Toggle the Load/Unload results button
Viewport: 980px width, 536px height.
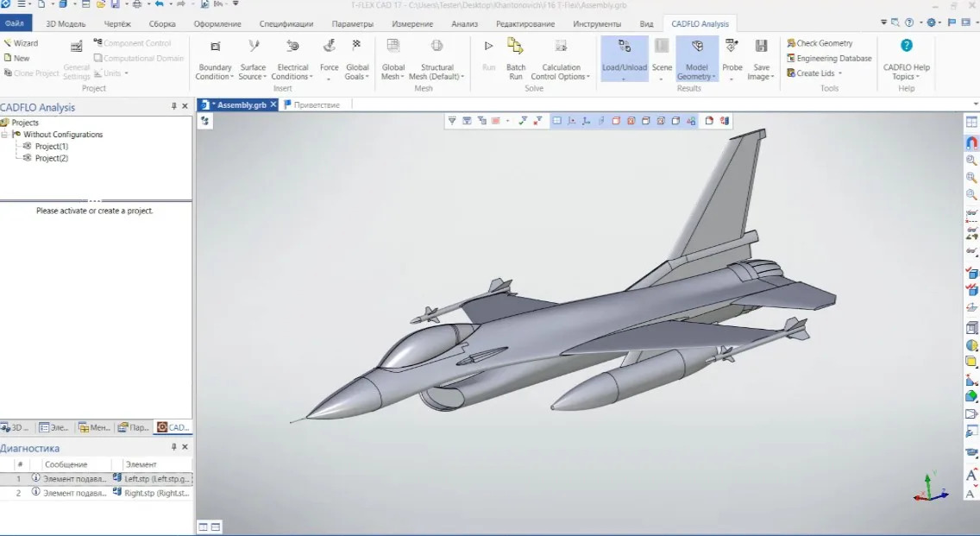click(x=625, y=59)
